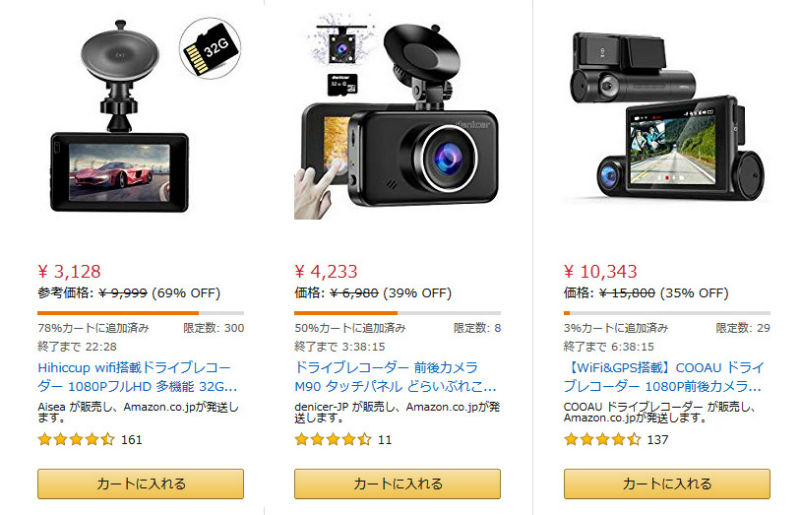Click the star rating with 137 reviews

602,439
